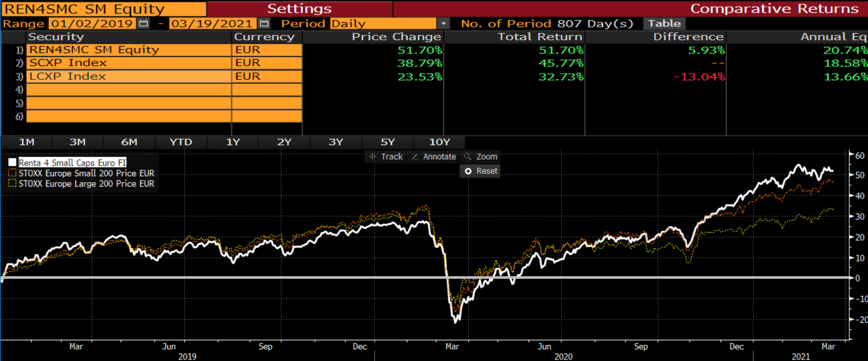868x361 pixels.
Task: Click the No. of Period 807 Day(s) text
Action: point(547,23)
